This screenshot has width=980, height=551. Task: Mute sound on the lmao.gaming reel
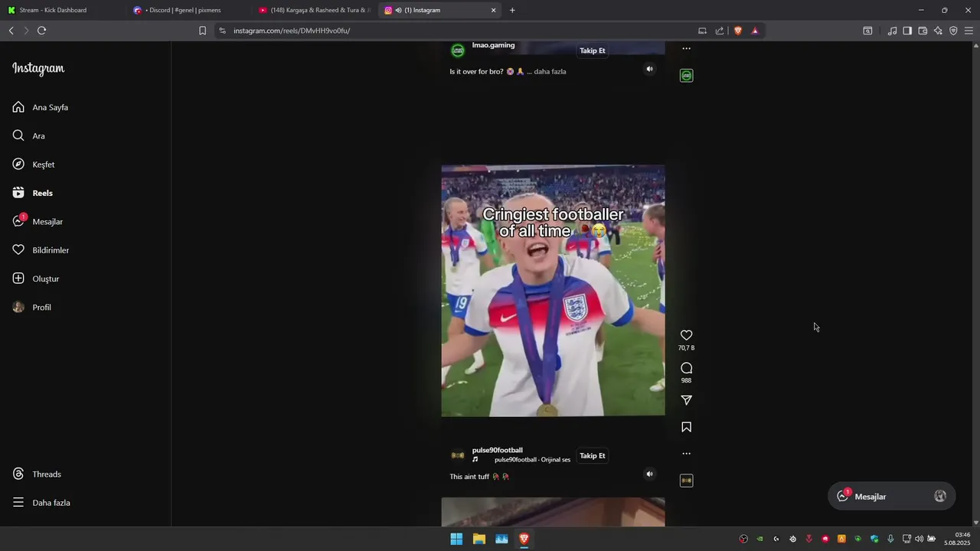(649, 69)
